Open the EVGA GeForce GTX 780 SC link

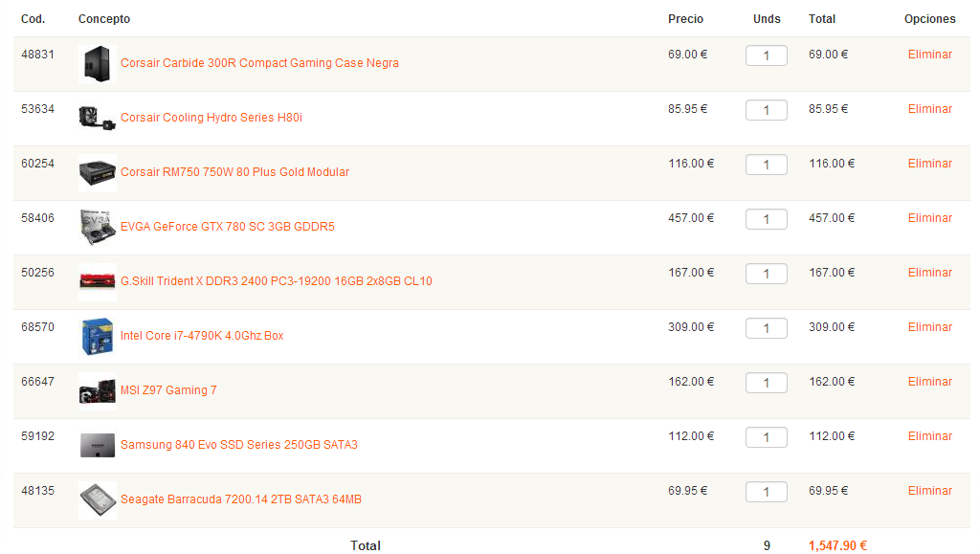(x=227, y=227)
